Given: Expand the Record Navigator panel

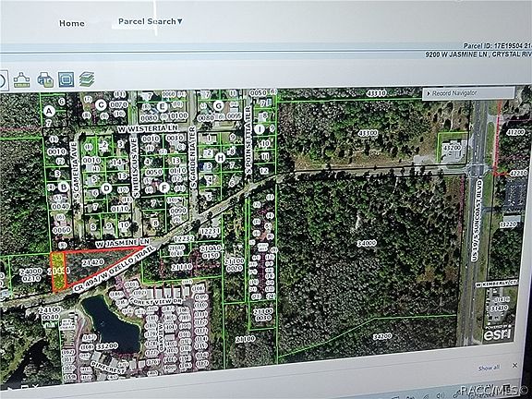Looking at the screenshot, I should point(468,93).
